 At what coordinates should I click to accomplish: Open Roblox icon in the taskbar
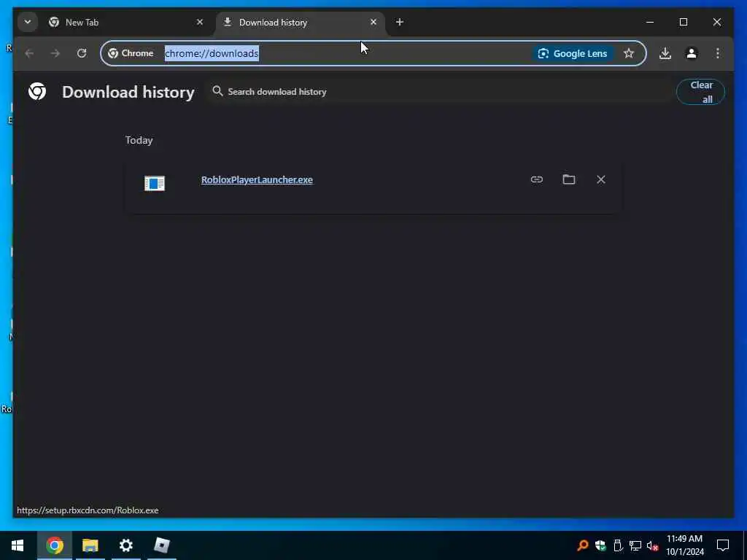tap(161, 545)
